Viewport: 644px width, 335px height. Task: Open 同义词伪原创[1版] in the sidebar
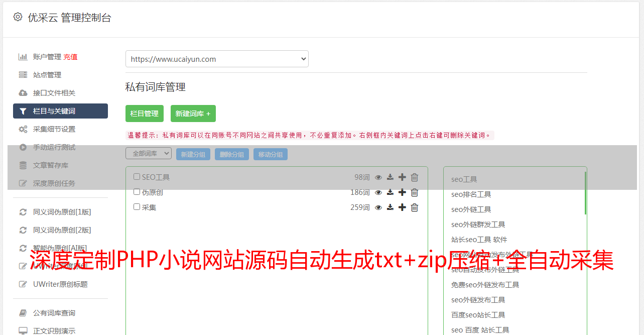click(62, 212)
